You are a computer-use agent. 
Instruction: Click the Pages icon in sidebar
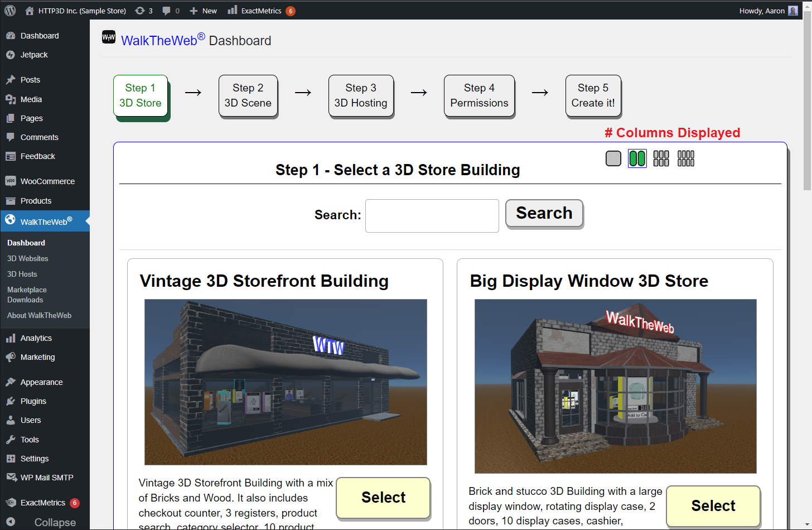(11, 118)
